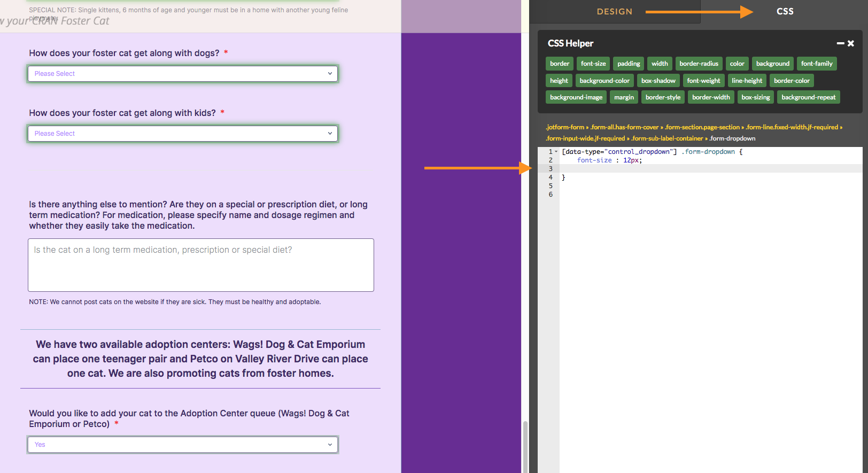Screen dimensions: 868x473
Task: Add the padding CSS property
Action: pyautogui.click(x=629, y=64)
